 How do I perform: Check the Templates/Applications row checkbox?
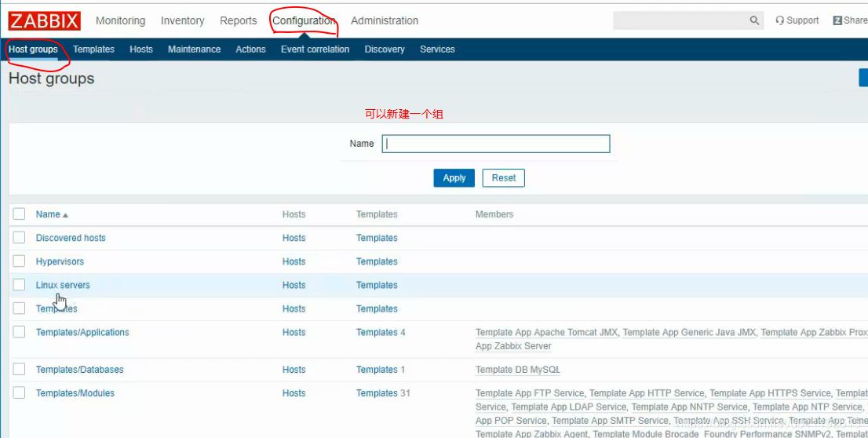click(20, 332)
